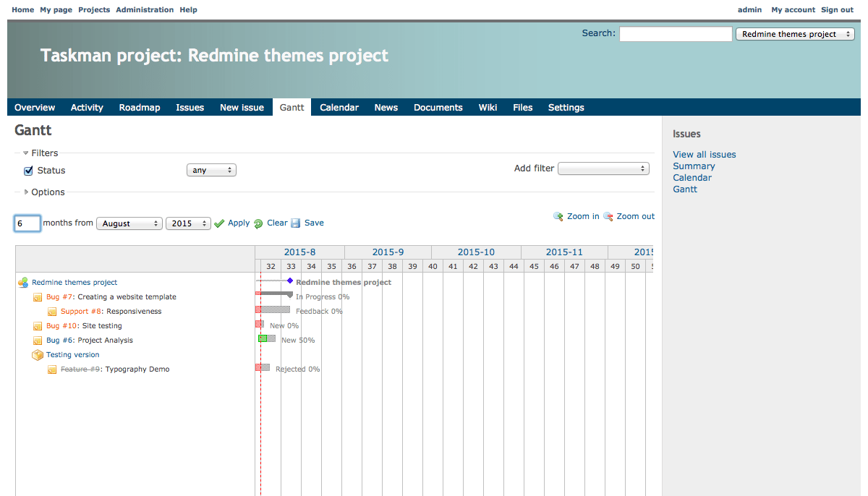Open the project jump dropdown in header
The width and height of the screenshot is (868, 496).
[795, 34]
